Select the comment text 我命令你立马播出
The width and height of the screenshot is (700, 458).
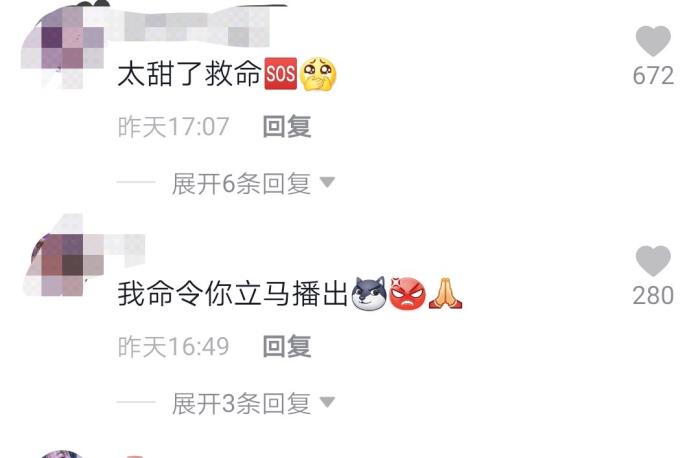pos(233,294)
